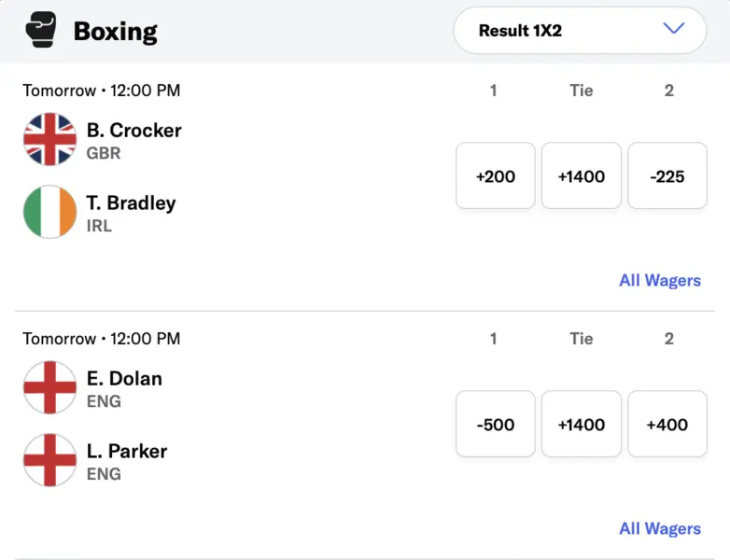This screenshot has height=560, width=730.
Task: Open the Result 1X2 market dropdown
Action: pyautogui.click(x=579, y=30)
